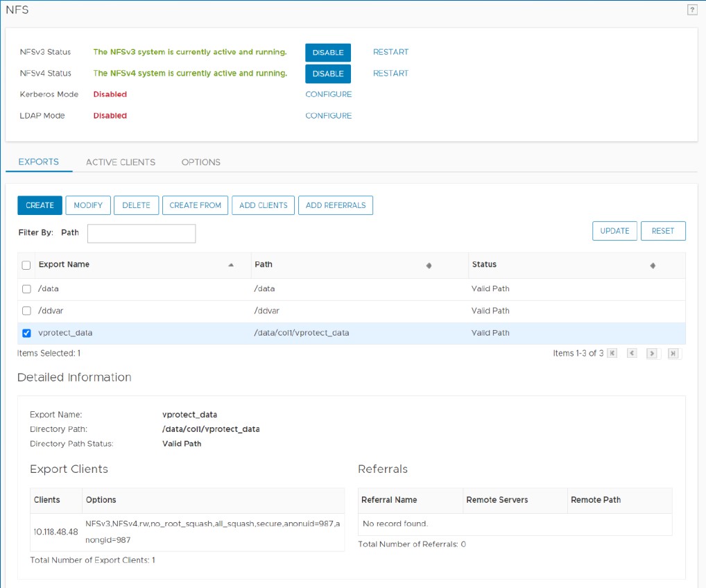Sort exports by Export Name arrow
706x588 pixels.
click(x=231, y=265)
